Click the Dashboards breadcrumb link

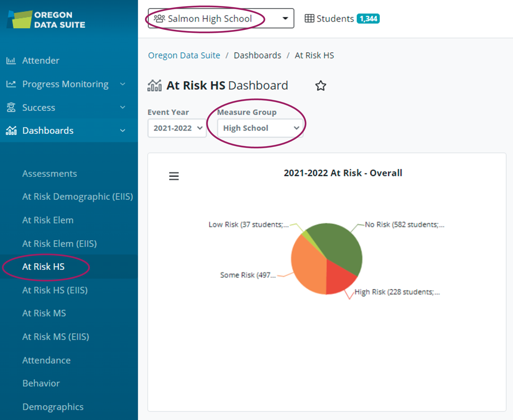tap(257, 55)
